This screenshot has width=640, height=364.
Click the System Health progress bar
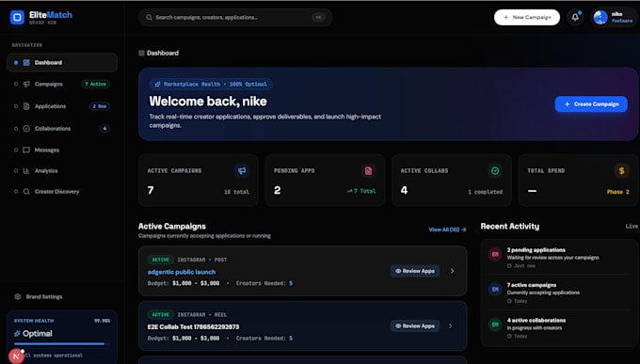(x=62, y=344)
